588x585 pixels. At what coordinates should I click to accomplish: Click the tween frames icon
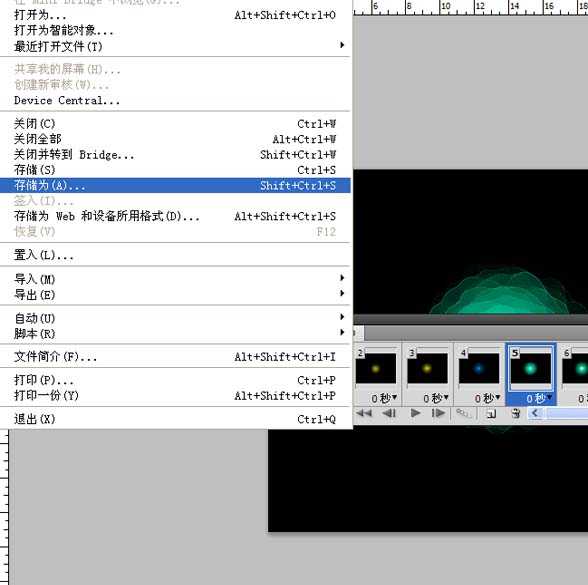point(464,413)
